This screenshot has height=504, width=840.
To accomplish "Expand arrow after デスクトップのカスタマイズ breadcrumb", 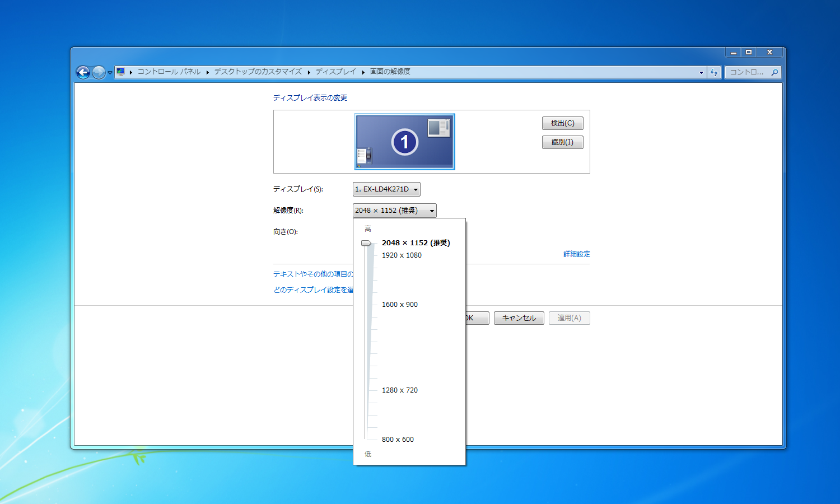I will click(x=309, y=72).
